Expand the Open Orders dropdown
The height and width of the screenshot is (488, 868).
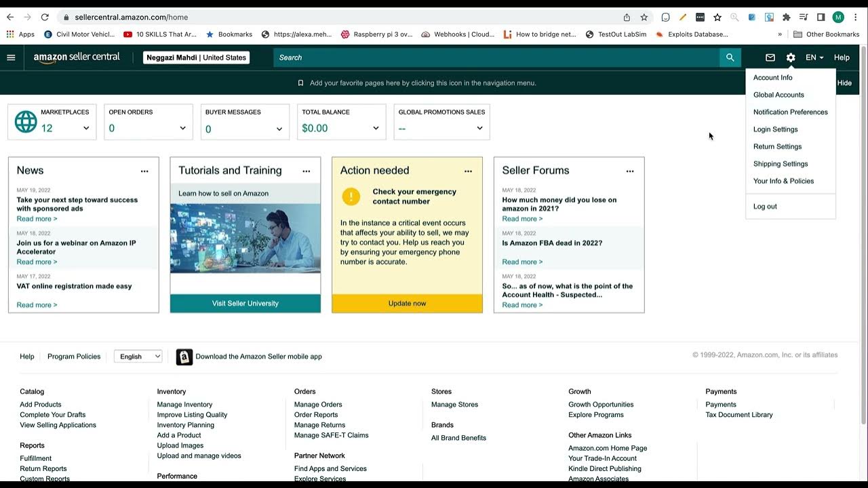pyautogui.click(x=182, y=128)
